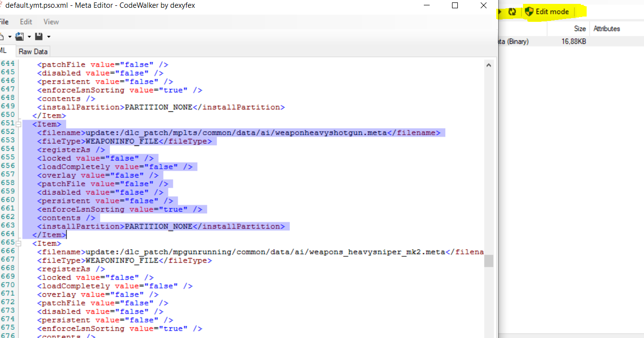Click the disabled value line 659
Image resolution: width=644 pixels, height=338 pixels.
[100, 193]
